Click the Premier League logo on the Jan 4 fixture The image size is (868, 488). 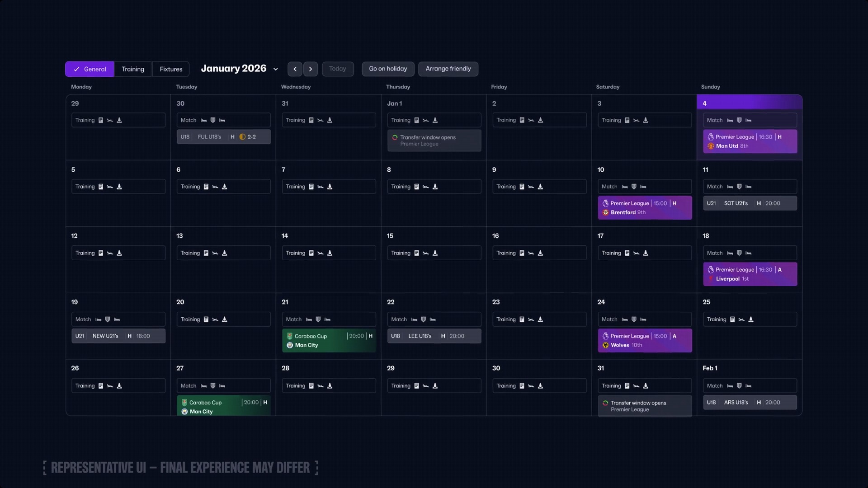[x=711, y=136]
